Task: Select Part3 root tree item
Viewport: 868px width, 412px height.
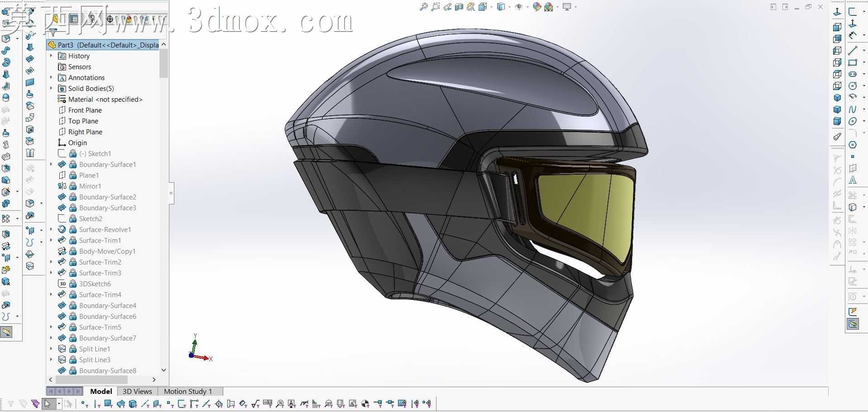Action: point(103,45)
